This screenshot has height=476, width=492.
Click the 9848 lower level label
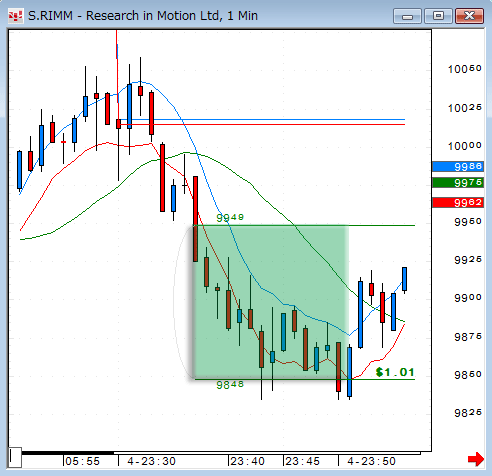(230, 385)
